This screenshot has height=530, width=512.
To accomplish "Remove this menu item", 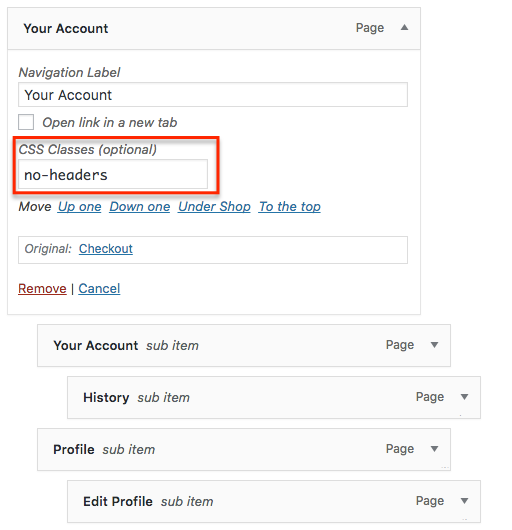I will tap(42, 288).
